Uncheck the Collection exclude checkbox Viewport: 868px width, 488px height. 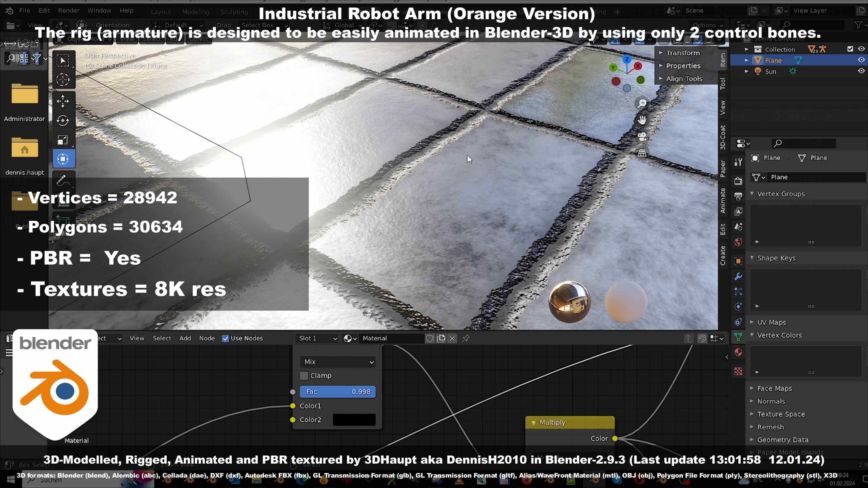[x=850, y=49]
